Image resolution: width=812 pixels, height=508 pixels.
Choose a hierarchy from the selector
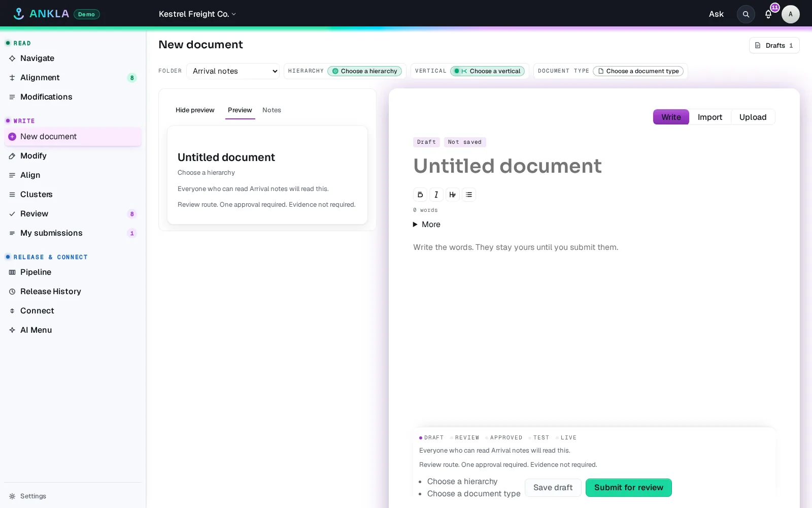[x=364, y=71]
